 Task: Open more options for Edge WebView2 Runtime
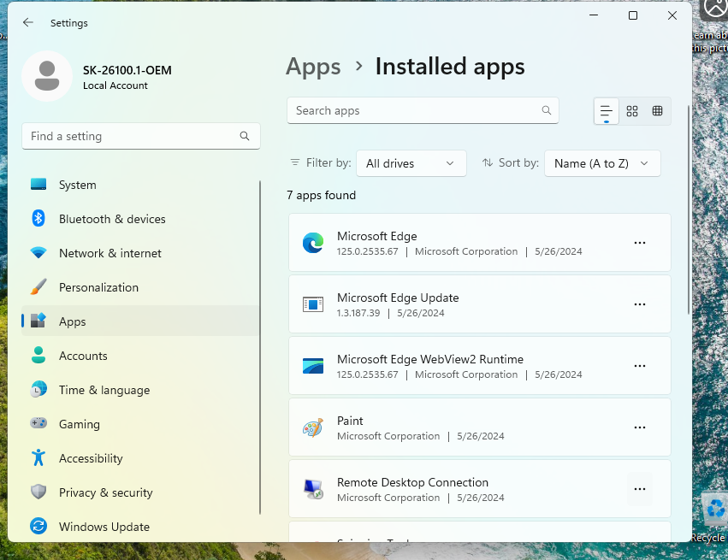coord(640,366)
